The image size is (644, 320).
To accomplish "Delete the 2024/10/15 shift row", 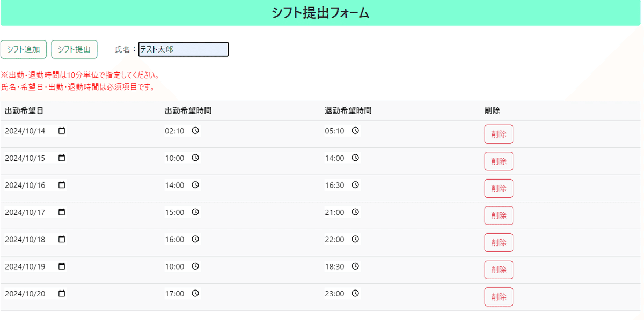I will click(499, 161).
